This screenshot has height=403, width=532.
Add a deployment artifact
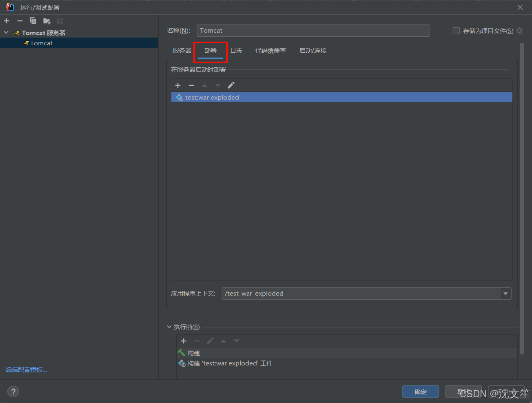(x=178, y=85)
